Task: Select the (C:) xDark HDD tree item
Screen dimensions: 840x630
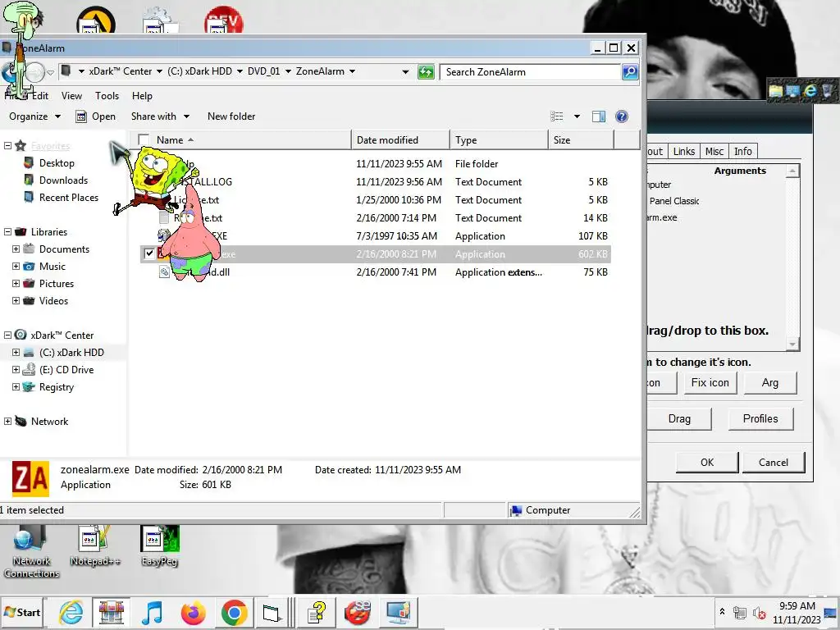Action: click(72, 353)
